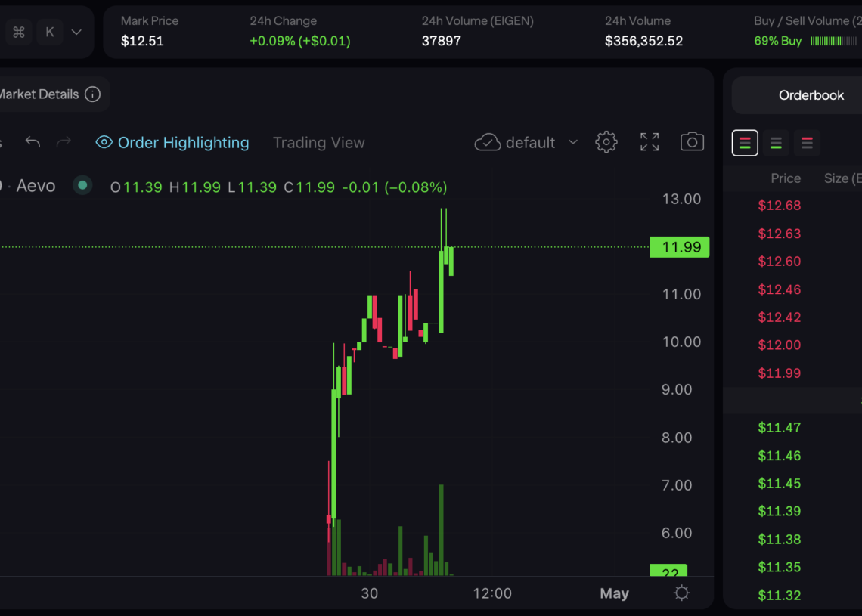Click the $11.47 bid price in the orderbook
Screen dimensions: 862x616
click(780, 428)
